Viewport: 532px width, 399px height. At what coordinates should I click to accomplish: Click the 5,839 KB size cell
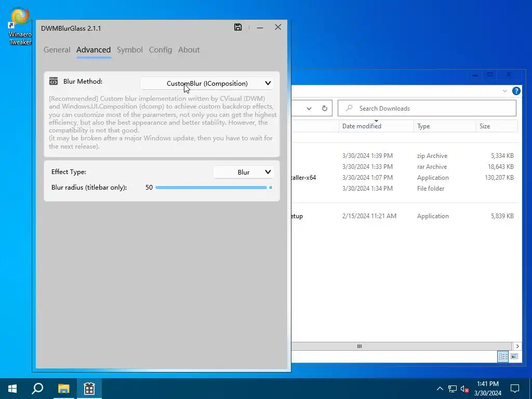(502, 216)
